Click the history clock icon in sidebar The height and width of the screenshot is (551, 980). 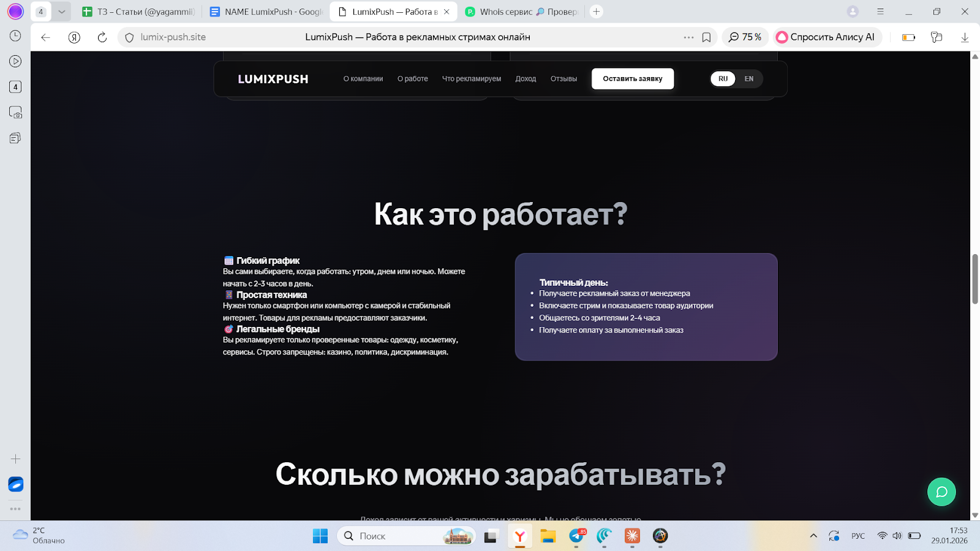tap(15, 36)
